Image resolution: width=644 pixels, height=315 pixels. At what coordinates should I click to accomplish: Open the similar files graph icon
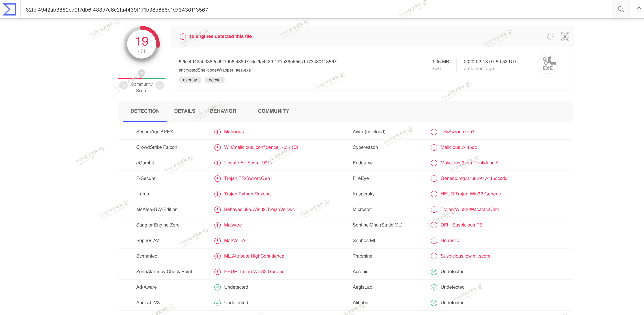[565, 37]
